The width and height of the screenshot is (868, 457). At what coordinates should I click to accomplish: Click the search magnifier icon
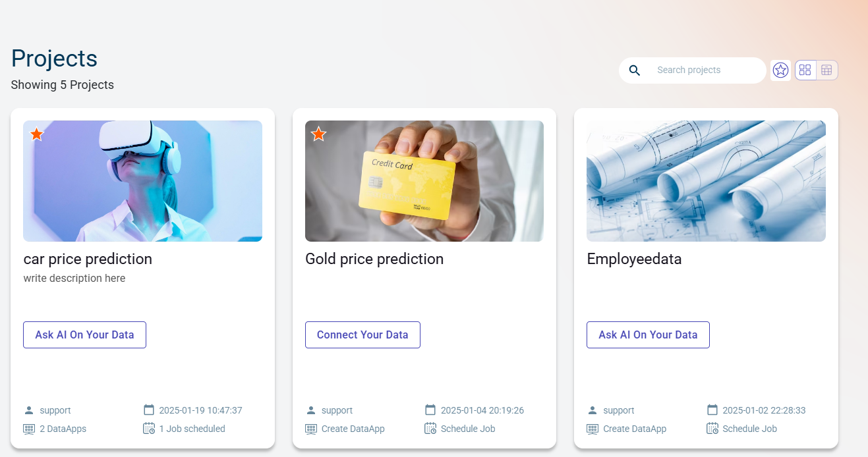[x=635, y=70]
